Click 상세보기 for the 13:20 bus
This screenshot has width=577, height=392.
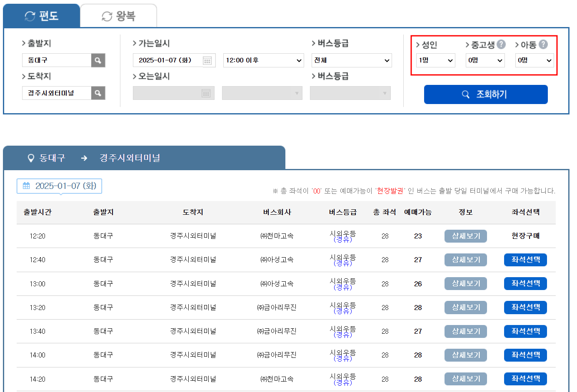pyautogui.click(x=466, y=308)
